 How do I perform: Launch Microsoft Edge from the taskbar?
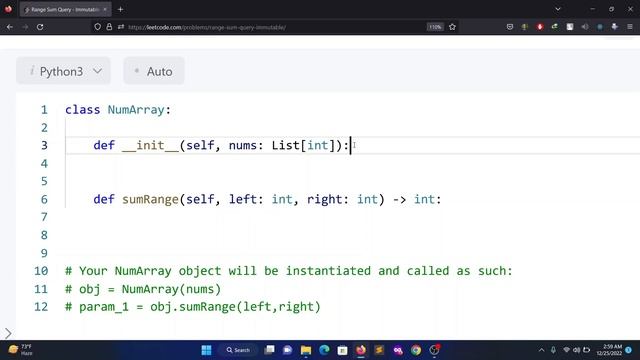(324, 350)
